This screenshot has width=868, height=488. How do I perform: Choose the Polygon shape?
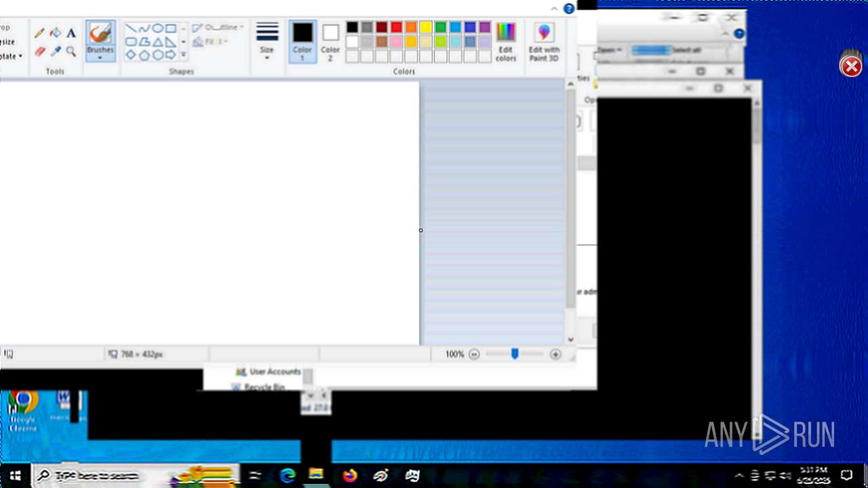pyautogui.click(x=144, y=42)
